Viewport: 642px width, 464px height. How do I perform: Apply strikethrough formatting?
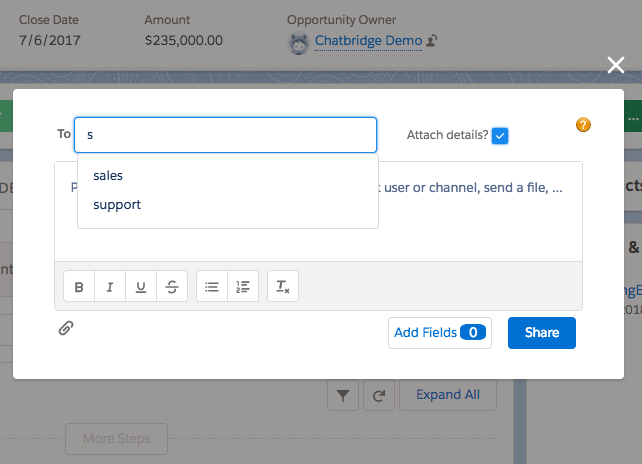click(x=172, y=287)
